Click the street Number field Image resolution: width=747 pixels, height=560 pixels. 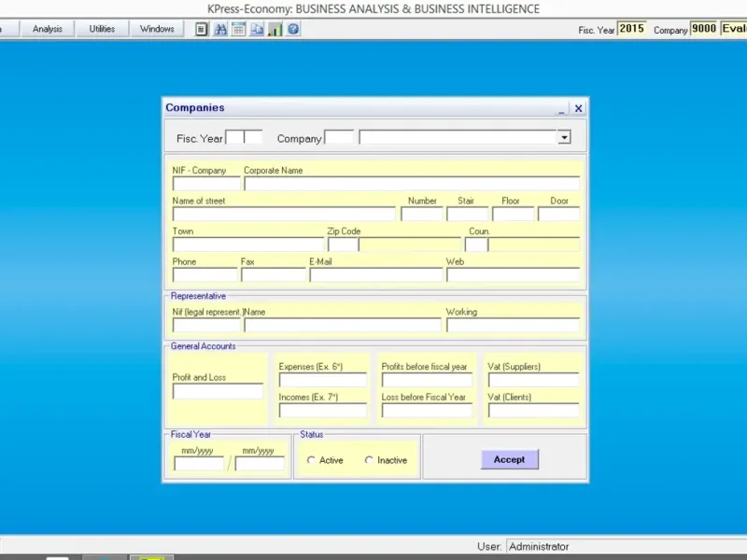pos(422,215)
